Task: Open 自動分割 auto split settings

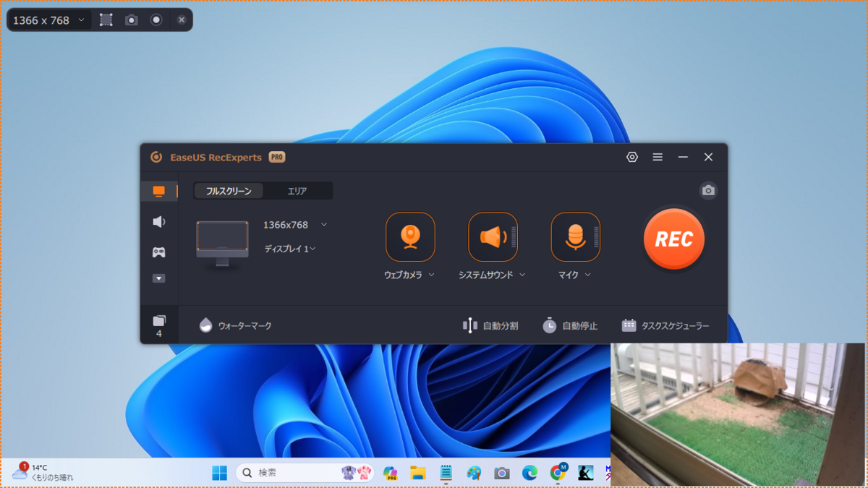Action: 490,326
